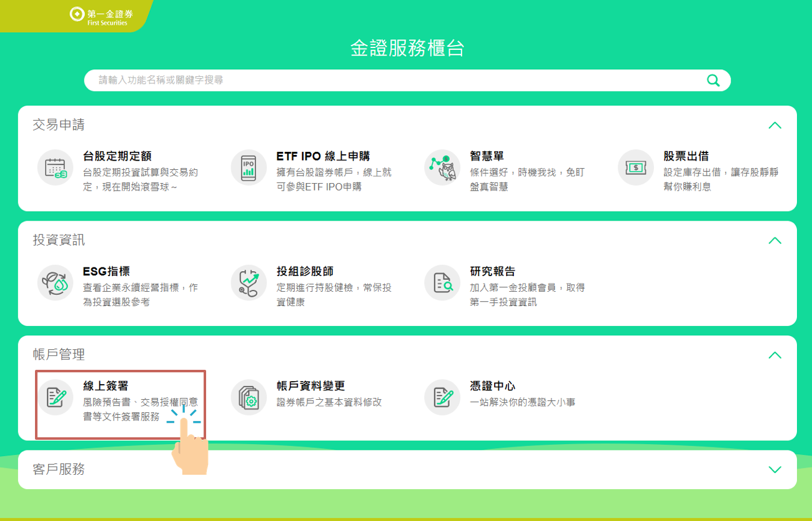Image resolution: width=812 pixels, height=521 pixels.
Task: Open the 台股定期定額 title link
Action: click(117, 156)
